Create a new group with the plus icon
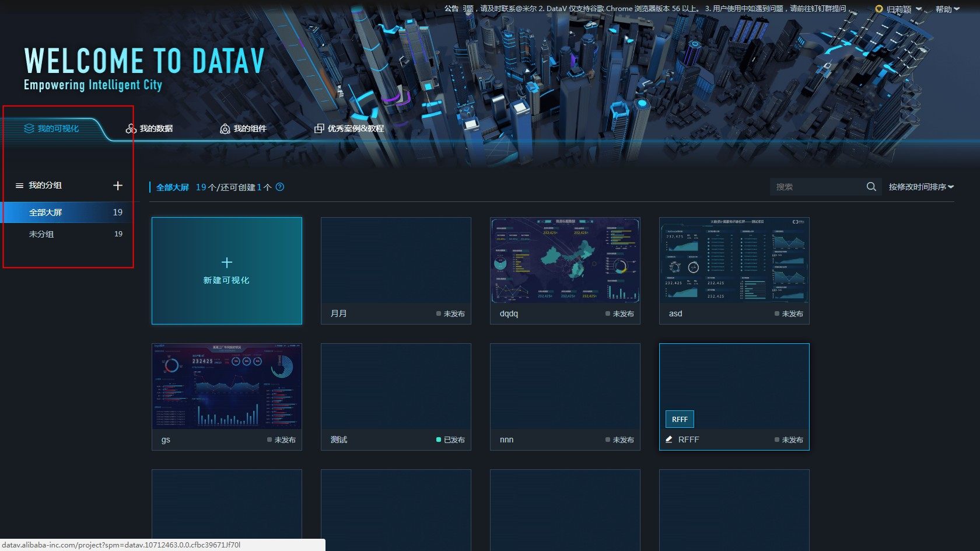 [118, 186]
